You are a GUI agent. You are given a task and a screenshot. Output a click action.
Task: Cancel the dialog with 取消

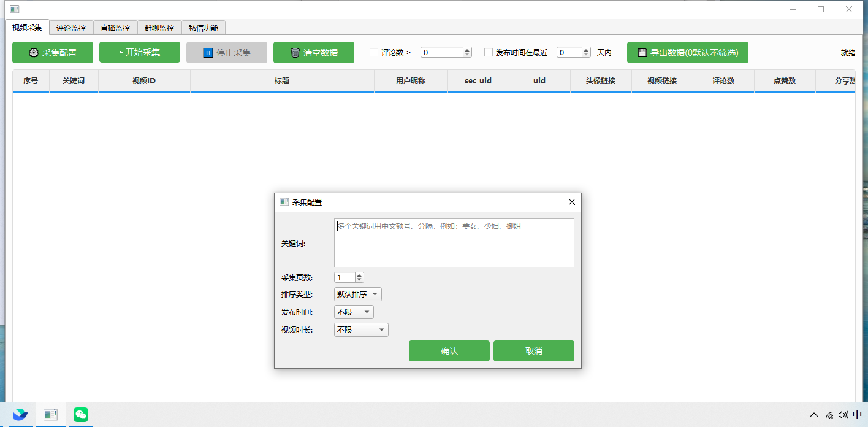pyautogui.click(x=534, y=351)
